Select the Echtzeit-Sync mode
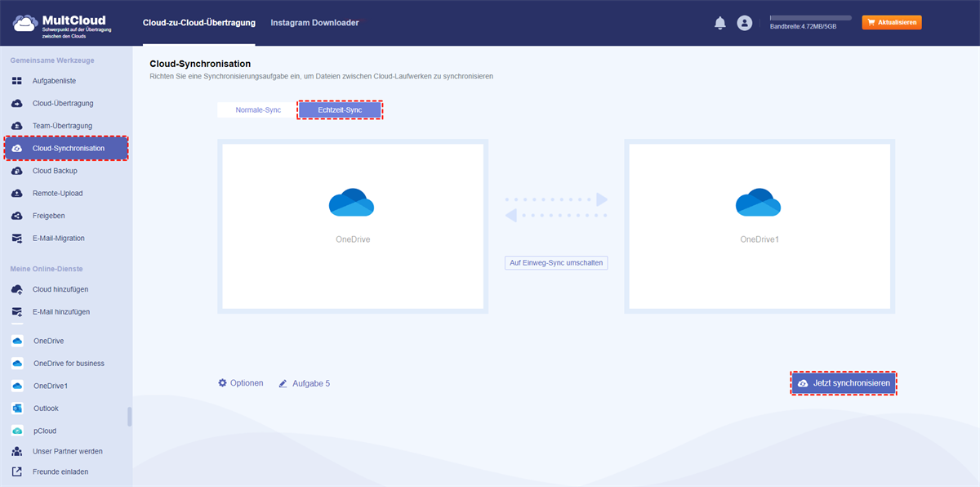Image resolution: width=980 pixels, height=487 pixels. click(340, 109)
